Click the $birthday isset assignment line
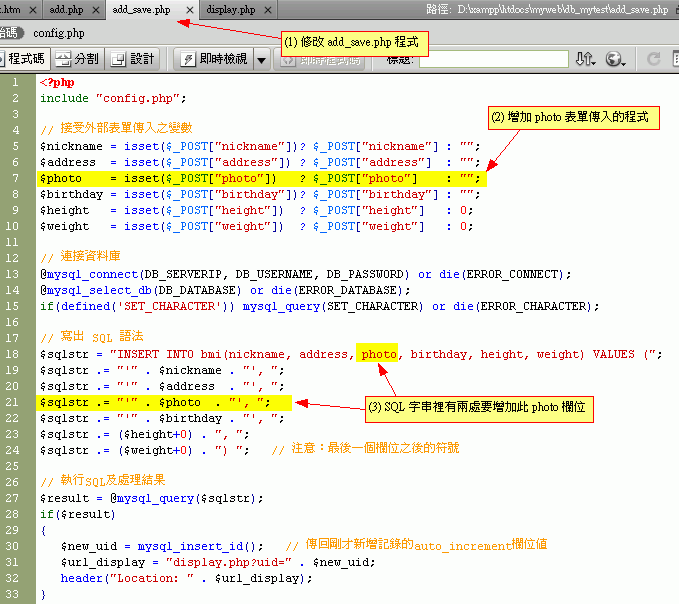 (260, 194)
